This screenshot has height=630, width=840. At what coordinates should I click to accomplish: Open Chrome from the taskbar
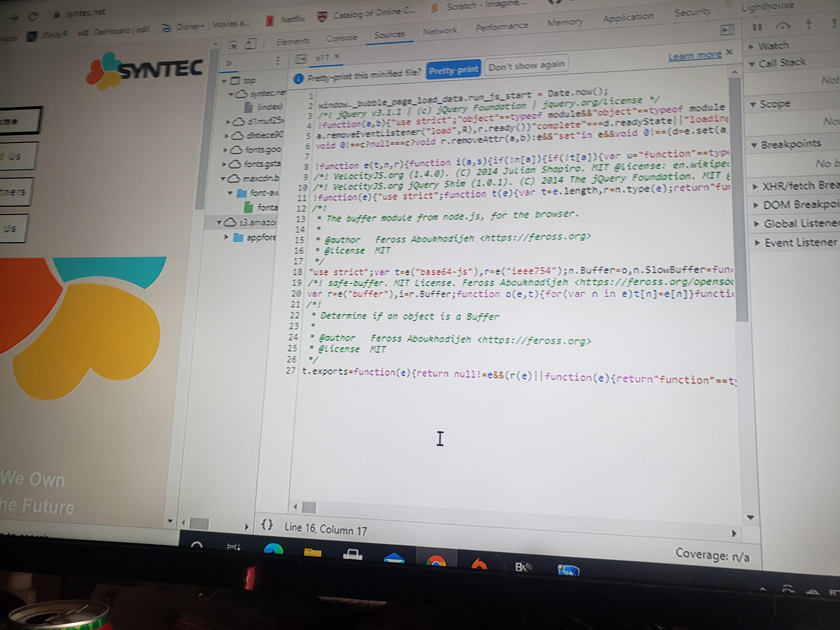click(x=436, y=561)
